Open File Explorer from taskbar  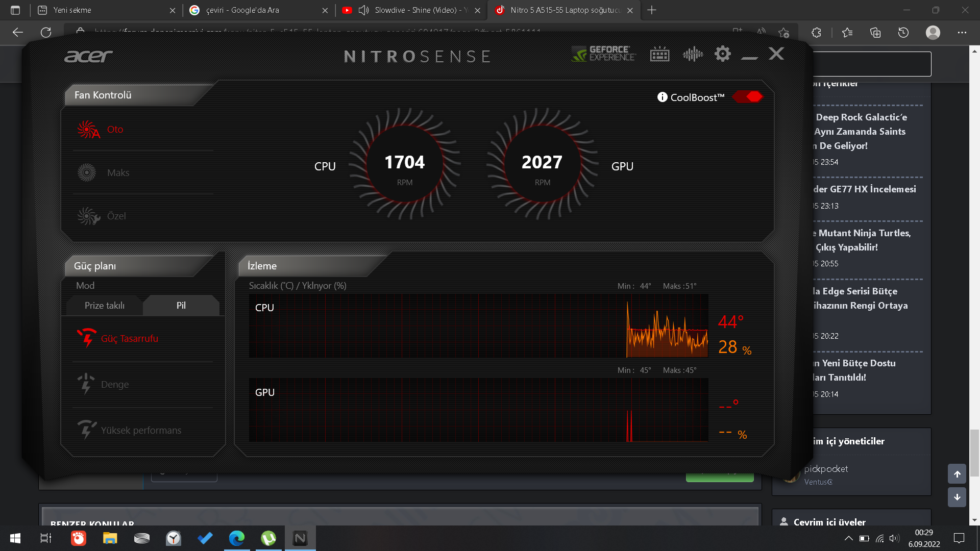[x=110, y=538]
